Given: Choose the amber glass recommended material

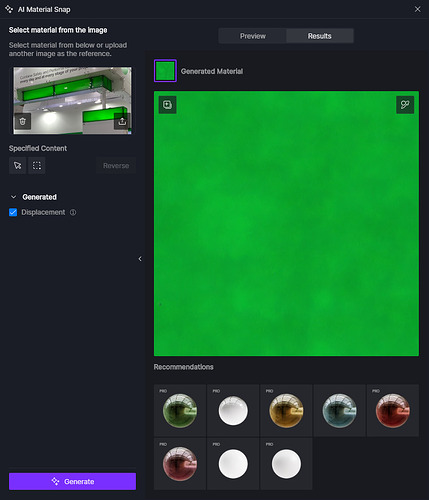Looking at the screenshot, I should 286,410.
